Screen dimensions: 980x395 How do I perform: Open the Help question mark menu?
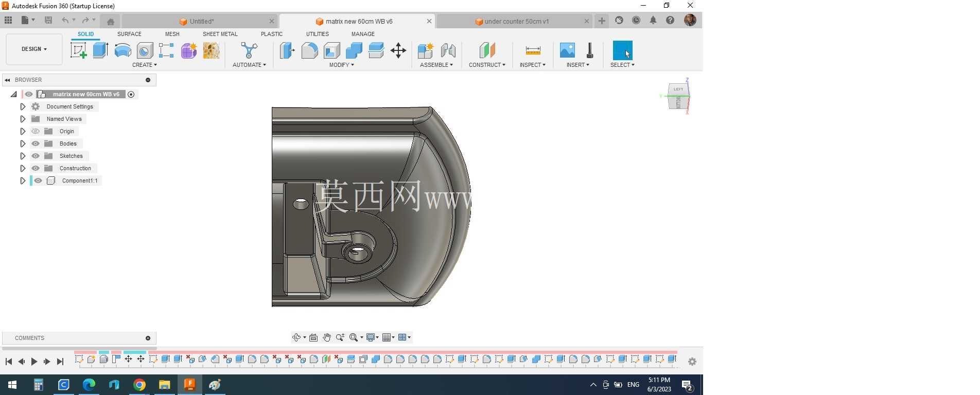pos(670,20)
